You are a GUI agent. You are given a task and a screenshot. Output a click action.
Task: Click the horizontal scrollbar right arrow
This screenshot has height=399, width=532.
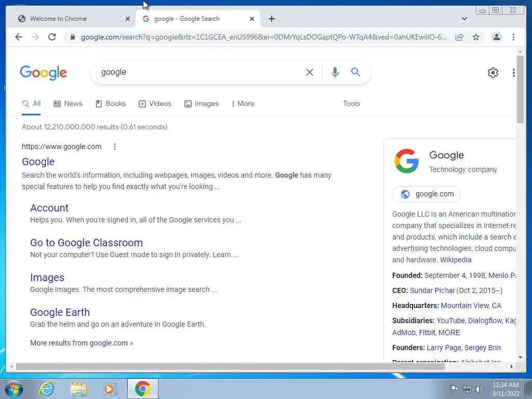(x=512, y=366)
